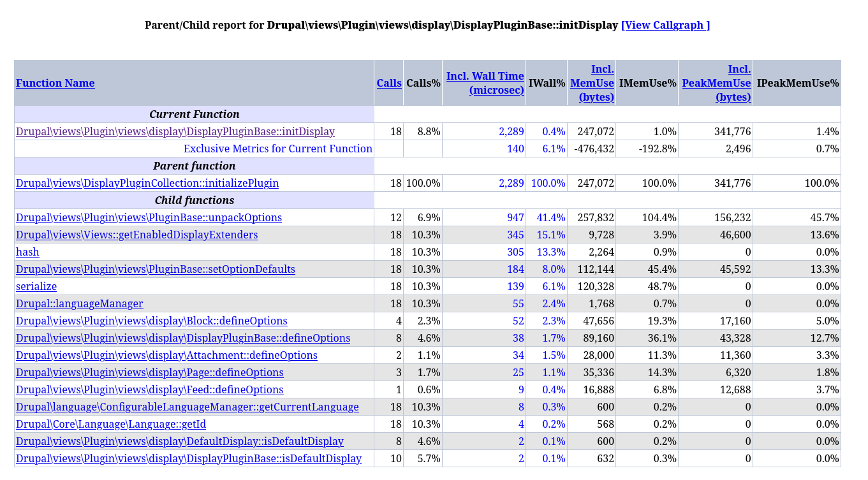Viewport: 868px width, 480px height.
Task: Click languageManager wall time value 55
Action: pyautogui.click(x=518, y=303)
